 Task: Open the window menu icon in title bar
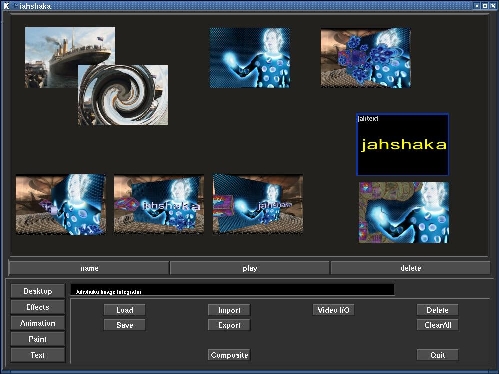tap(6, 6)
